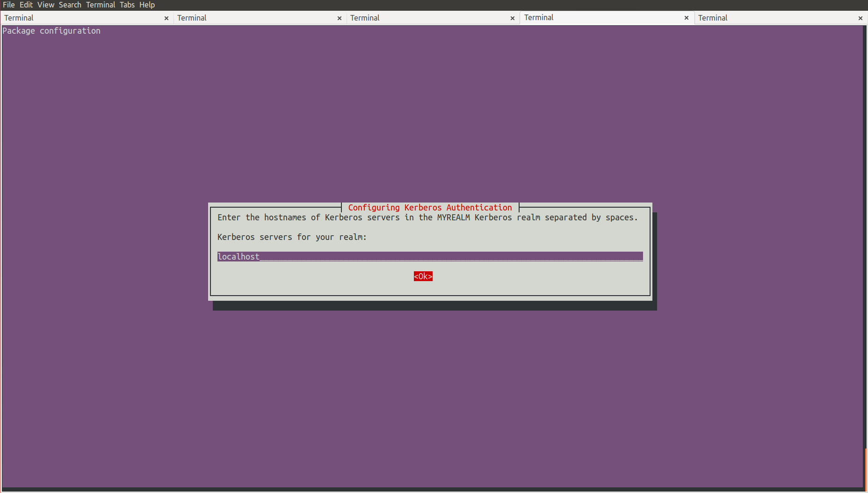Viewport: 868px width, 493px height.
Task: Click the Ok button in Kerberos dialog
Action: [x=423, y=276]
